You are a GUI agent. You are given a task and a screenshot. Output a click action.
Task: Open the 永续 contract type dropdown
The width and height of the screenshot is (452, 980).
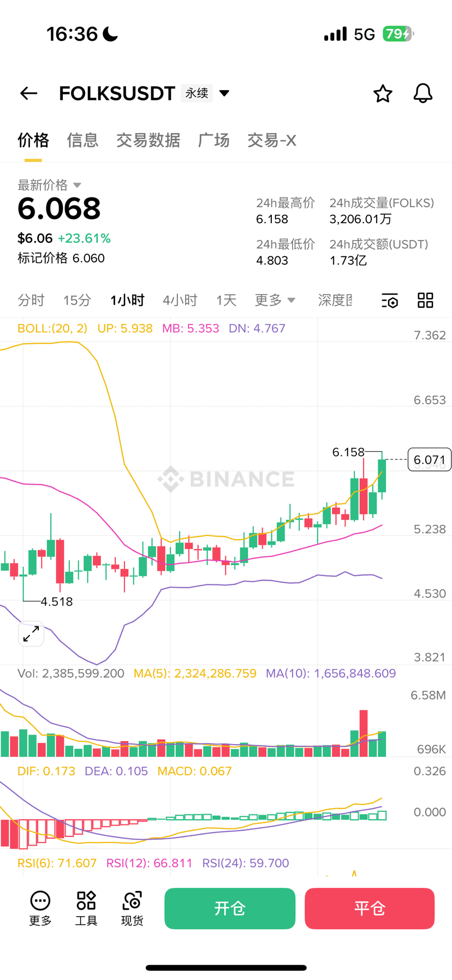[205, 93]
